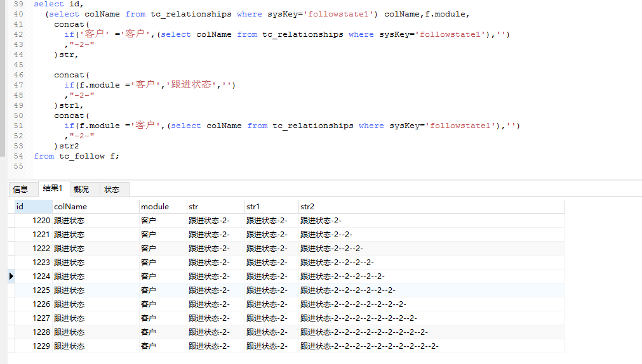Click line number 51 in the gutter
642x364 pixels.
pos(18,126)
